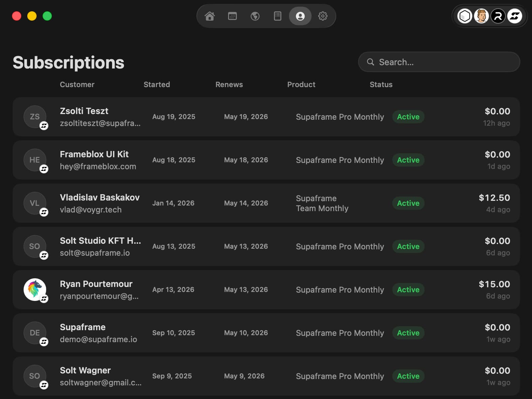Click the email solt@supaframe.io
The width and height of the screenshot is (532, 399).
click(x=95, y=253)
